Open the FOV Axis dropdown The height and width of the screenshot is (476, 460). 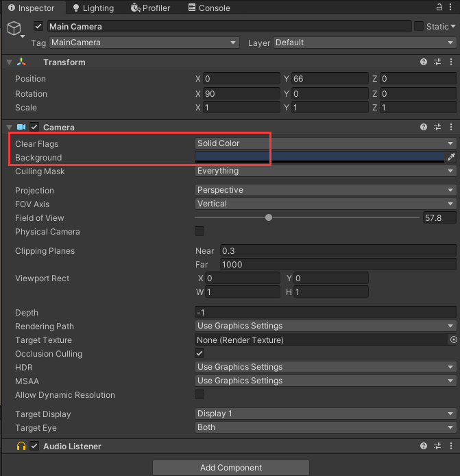326,204
